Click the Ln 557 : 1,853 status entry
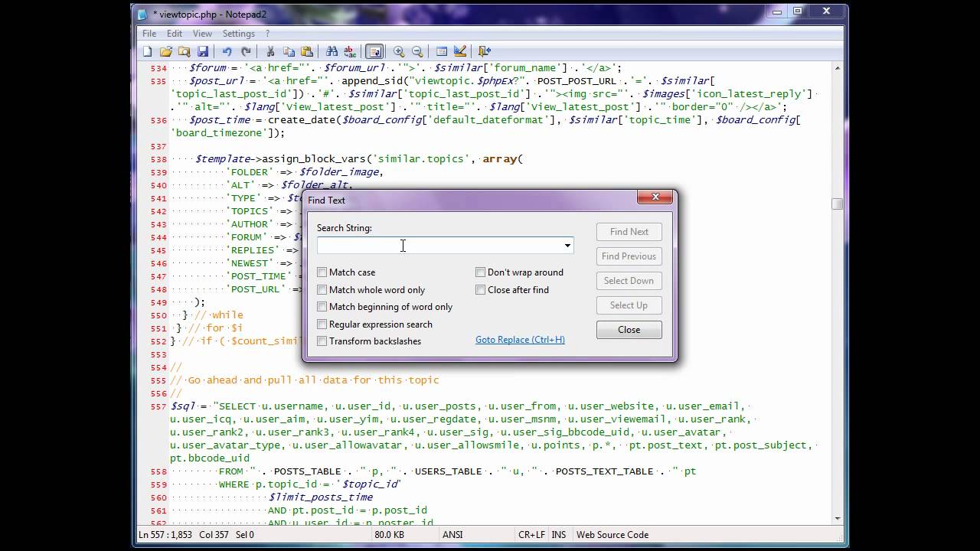 click(x=166, y=535)
